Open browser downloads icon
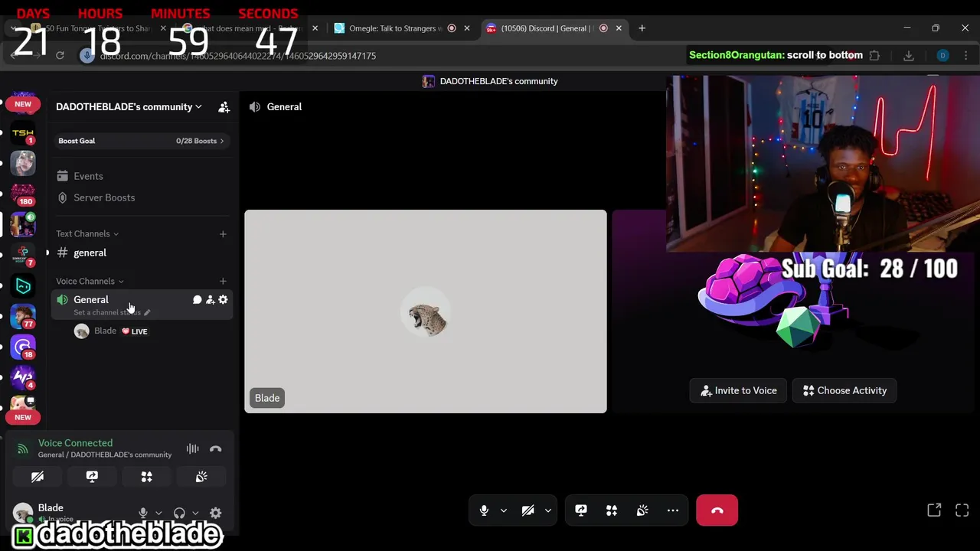The image size is (980, 551). click(x=909, y=56)
